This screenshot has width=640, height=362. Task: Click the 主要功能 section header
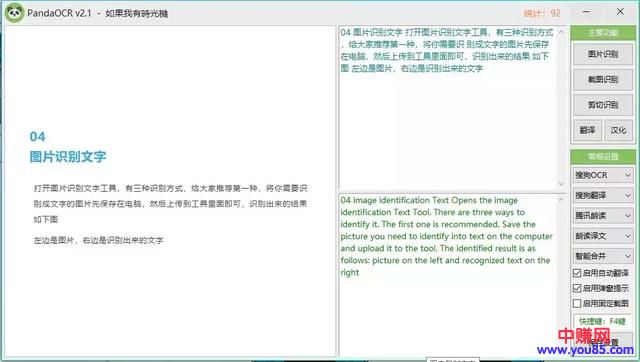tap(603, 33)
